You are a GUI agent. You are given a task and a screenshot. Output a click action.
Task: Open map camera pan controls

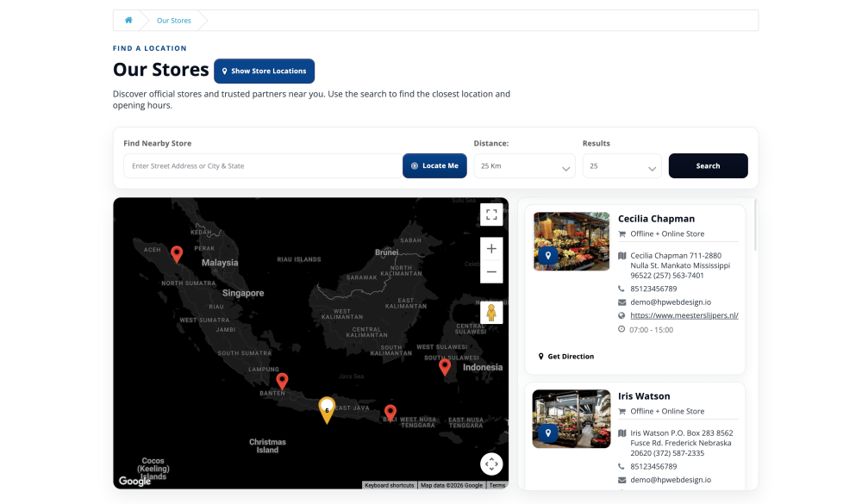(491, 464)
